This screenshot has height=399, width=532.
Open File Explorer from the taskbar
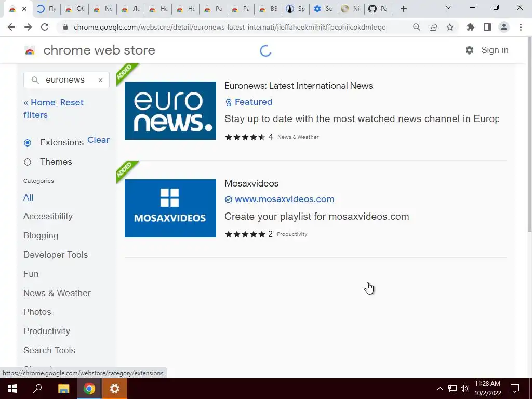click(63, 389)
